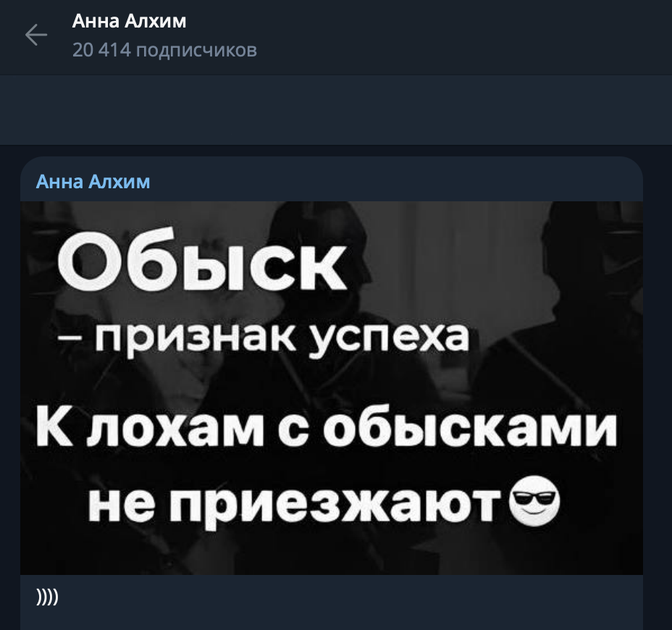Click the word обысками in the picture
The width and height of the screenshot is (672, 630).
pos(470,428)
